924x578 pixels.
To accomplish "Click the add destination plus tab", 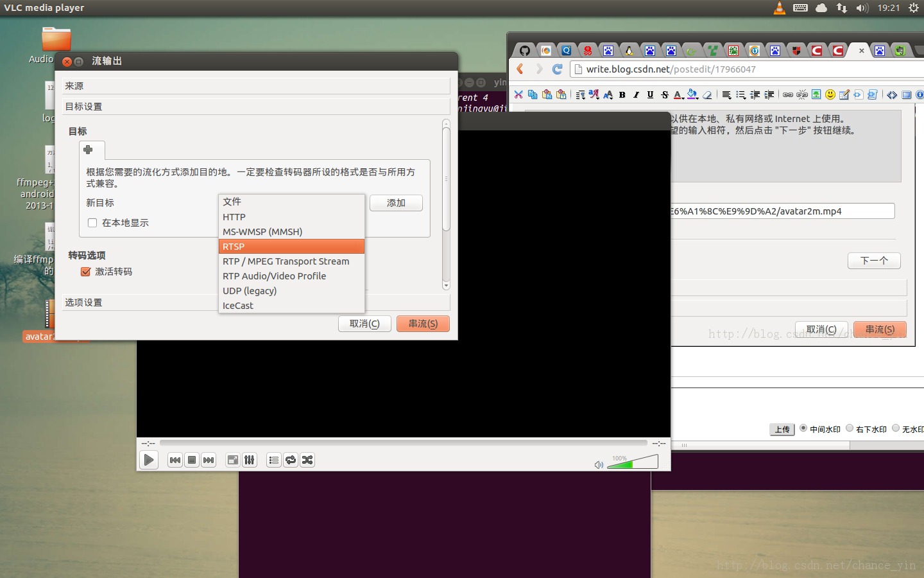I will [89, 150].
